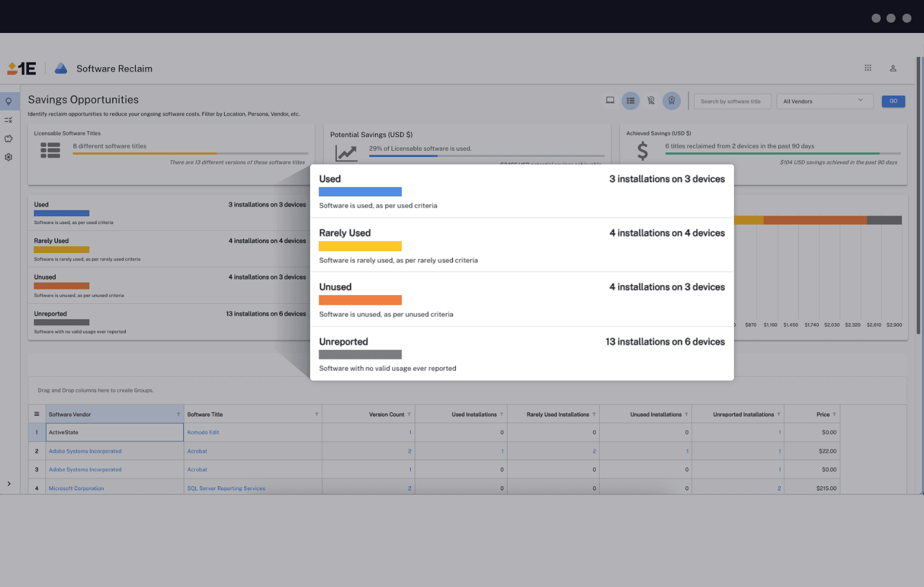Sort by the Software Title column header
Image resolution: width=924 pixels, height=587 pixels.
click(205, 415)
